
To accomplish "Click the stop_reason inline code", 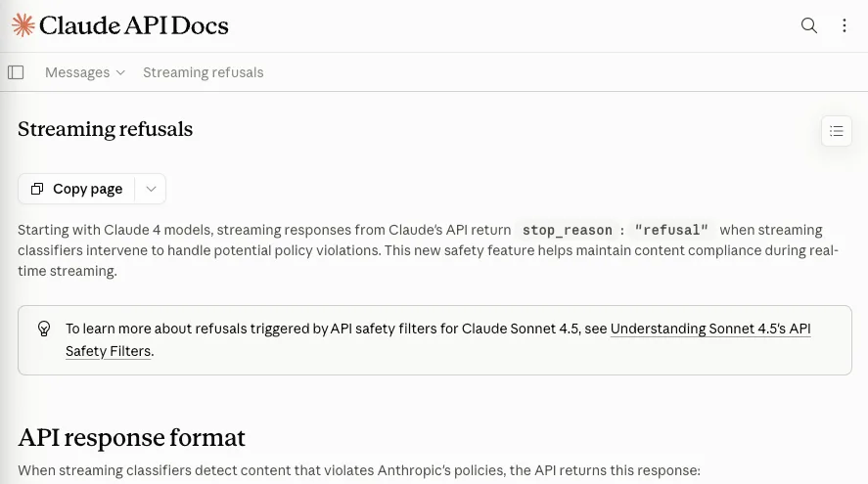I will tap(568, 230).
